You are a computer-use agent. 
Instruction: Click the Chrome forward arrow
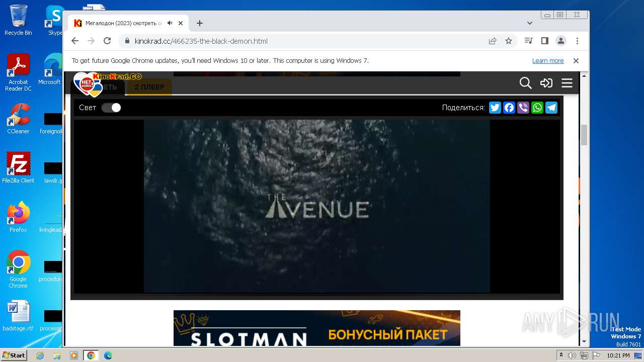coord(91,41)
